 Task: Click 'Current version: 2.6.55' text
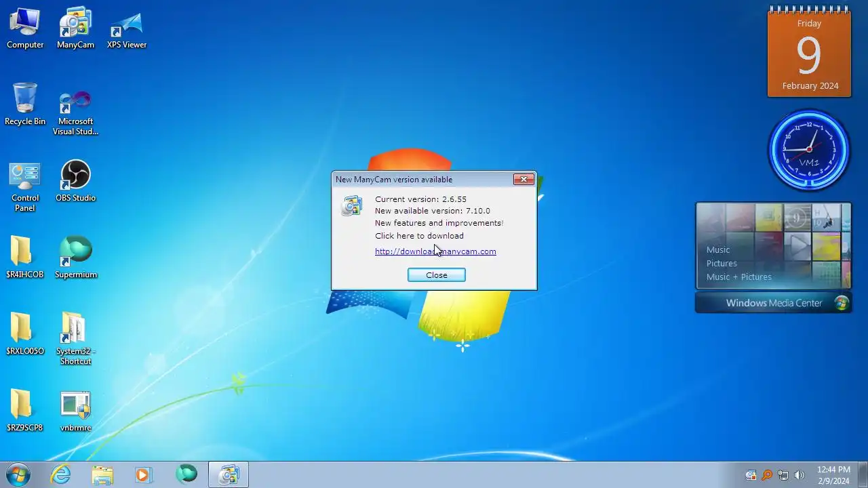[420, 199]
